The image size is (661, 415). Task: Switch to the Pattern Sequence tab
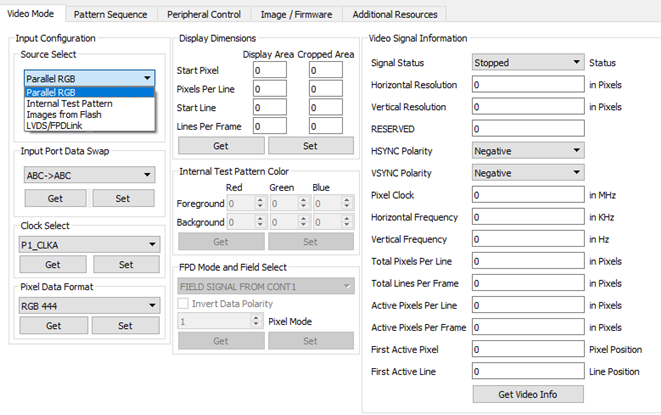[x=110, y=14]
